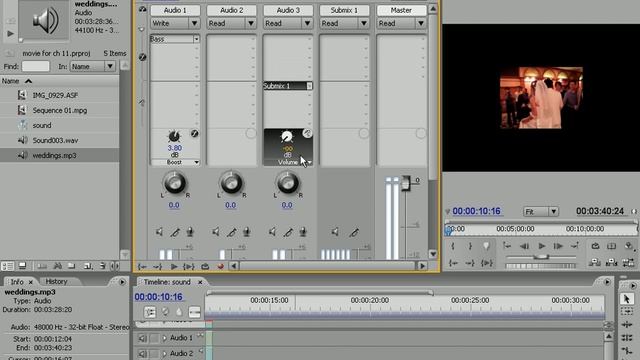Screen dimensions: 640x360
Task: Solo the Audio 3 mixer track
Action: coord(287,232)
